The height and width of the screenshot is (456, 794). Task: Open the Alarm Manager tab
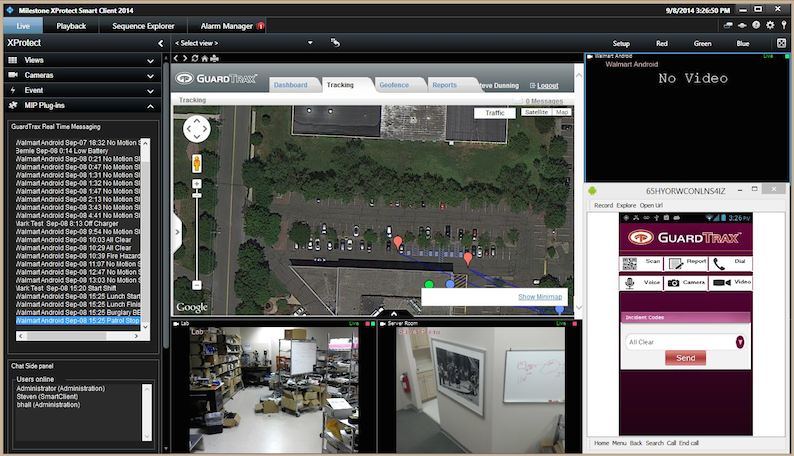[x=227, y=26]
